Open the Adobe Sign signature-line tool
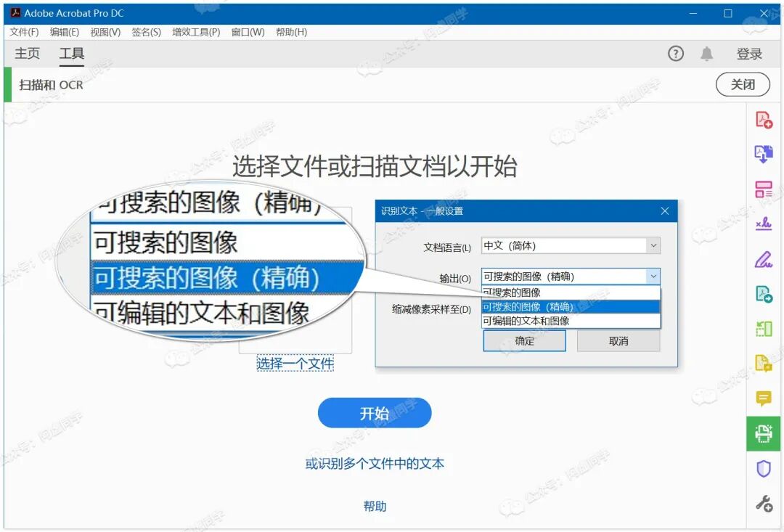The width and height of the screenshot is (784, 532). (x=764, y=224)
